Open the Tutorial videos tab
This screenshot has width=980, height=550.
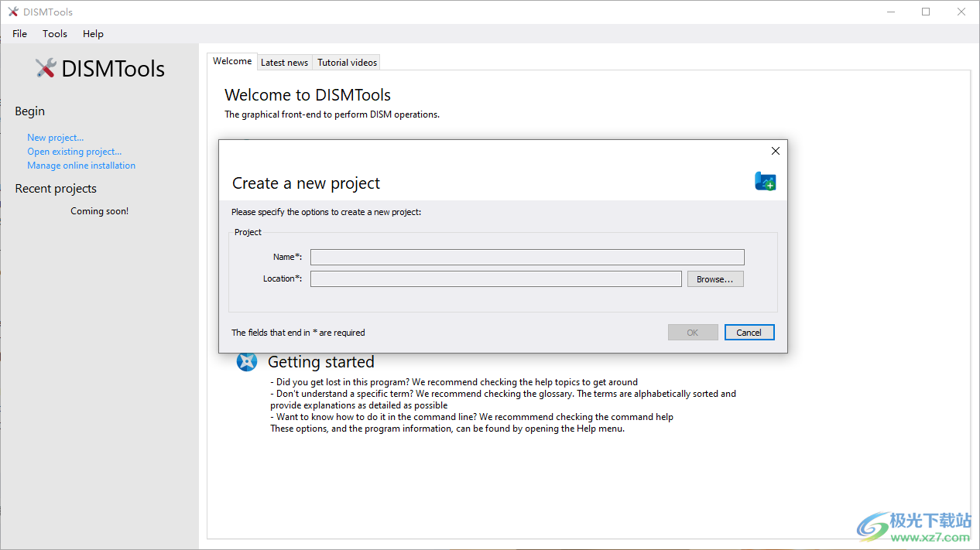click(x=347, y=62)
